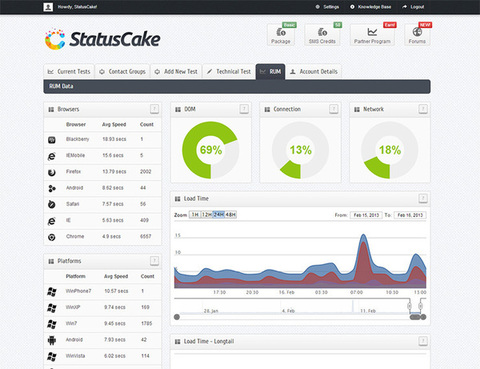Open the Knowledge Base link
The image size is (480, 369).
(371, 7)
